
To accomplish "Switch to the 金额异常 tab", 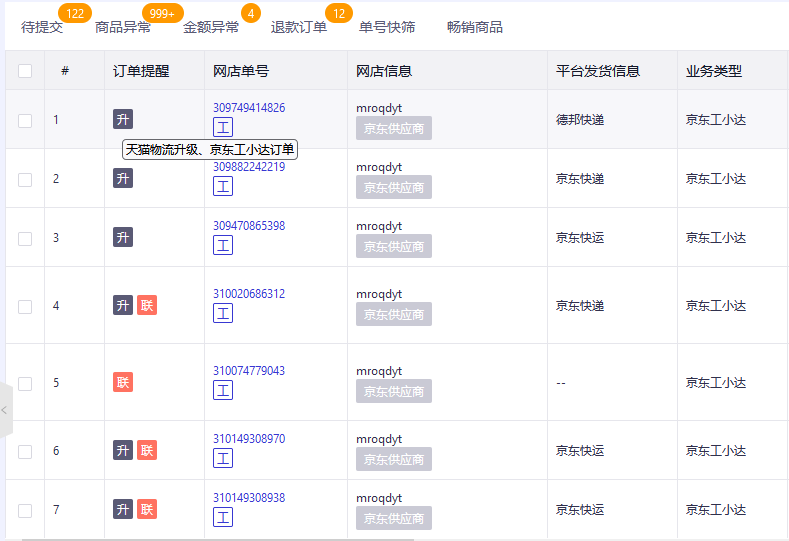I will (211, 27).
